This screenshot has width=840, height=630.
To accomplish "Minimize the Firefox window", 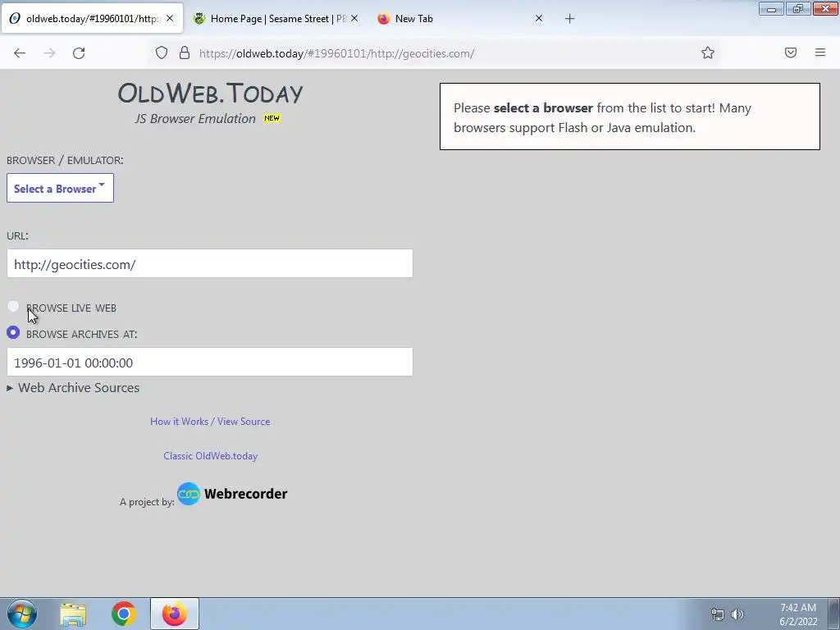I will point(771,8).
